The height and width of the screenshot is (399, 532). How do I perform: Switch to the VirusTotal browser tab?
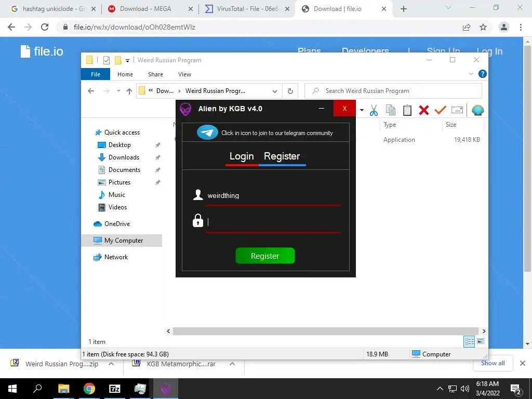(247, 9)
